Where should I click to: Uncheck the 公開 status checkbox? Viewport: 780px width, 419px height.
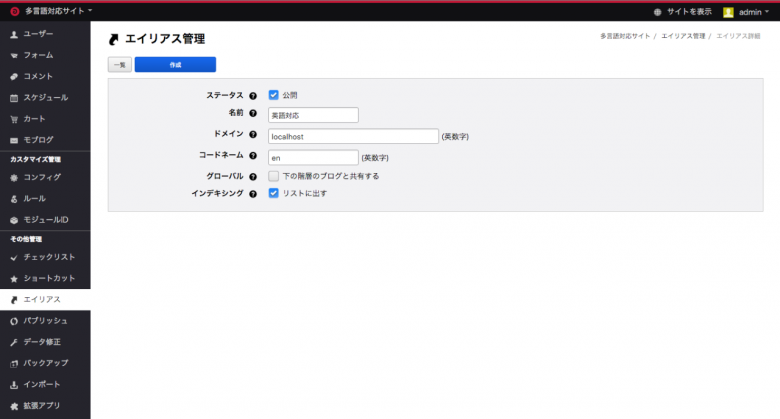point(273,95)
